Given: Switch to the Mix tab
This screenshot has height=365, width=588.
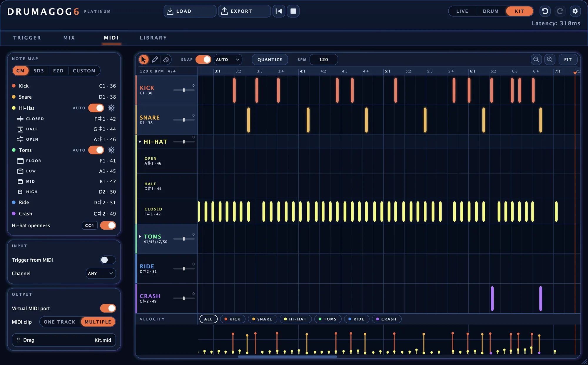Looking at the screenshot, I should [69, 38].
